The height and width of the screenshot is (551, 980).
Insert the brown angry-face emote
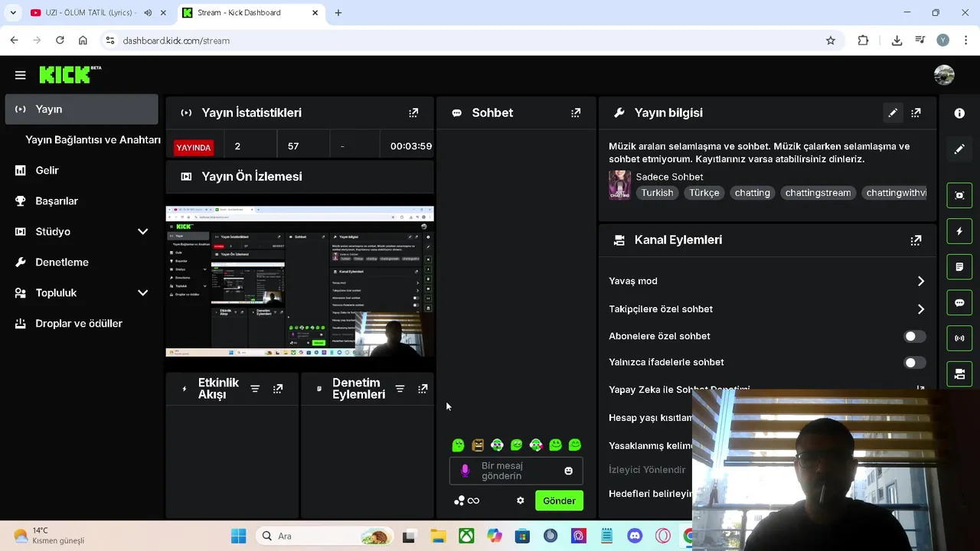click(x=478, y=445)
